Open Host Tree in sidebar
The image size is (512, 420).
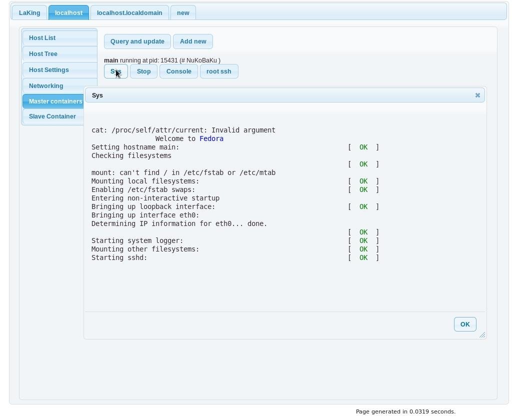(x=60, y=54)
